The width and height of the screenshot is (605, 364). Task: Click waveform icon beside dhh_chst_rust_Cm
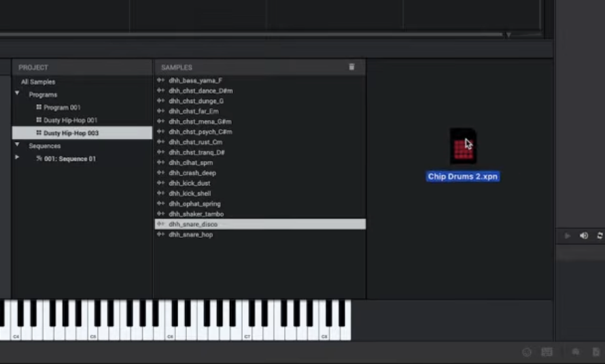[x=161, y=142]
